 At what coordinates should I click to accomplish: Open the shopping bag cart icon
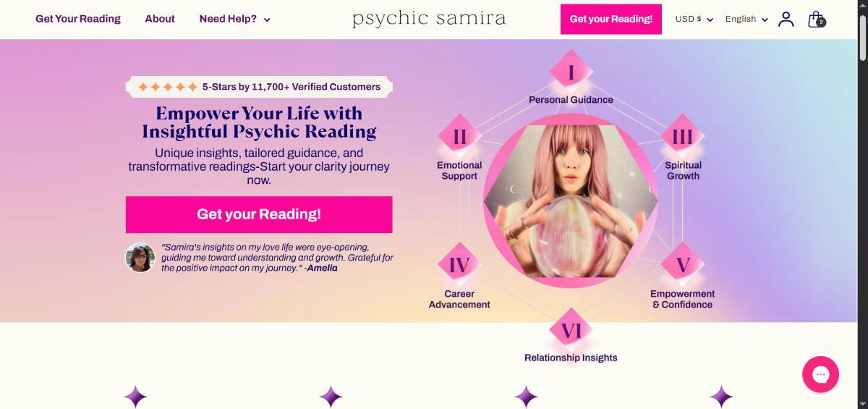816,20
